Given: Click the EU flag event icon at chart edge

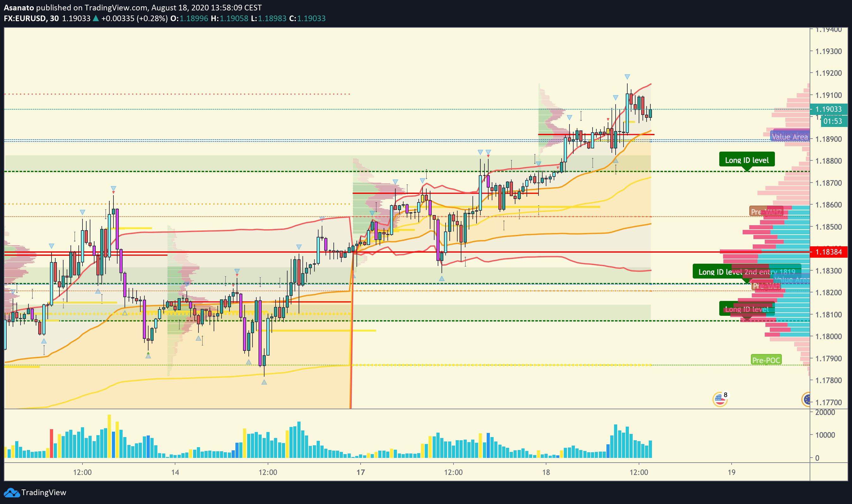Looking at the screenshot, I should [x=806, y=399].
